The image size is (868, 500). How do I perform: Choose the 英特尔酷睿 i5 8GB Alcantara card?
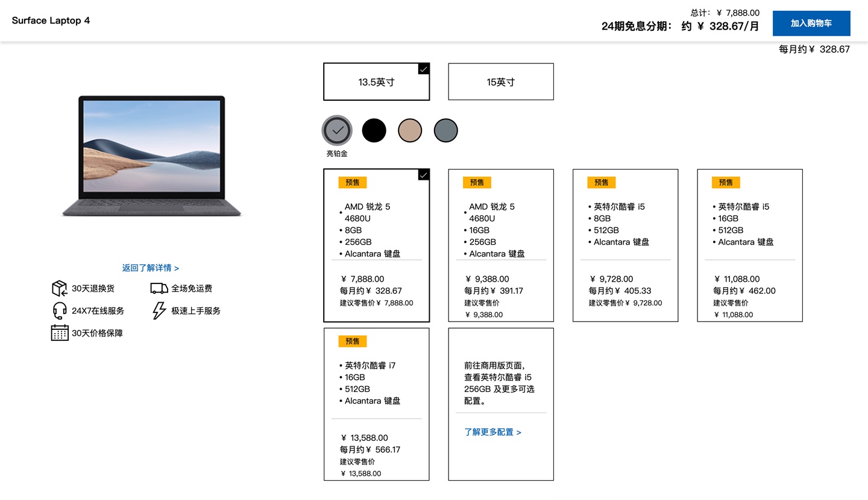[x=625, y=245]
